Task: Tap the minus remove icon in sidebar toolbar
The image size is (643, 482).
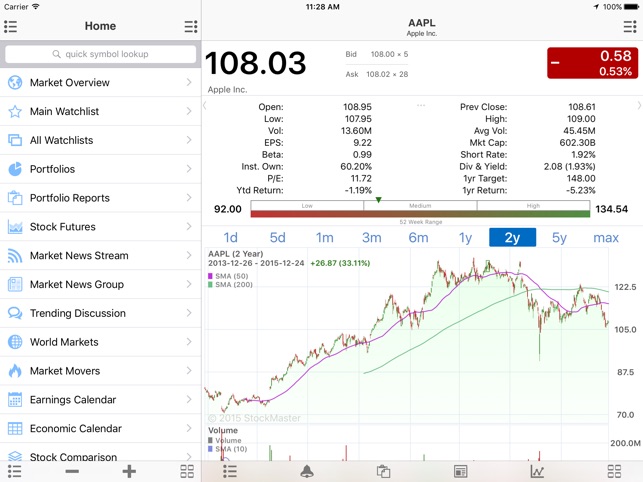Action: click(x=72, y=471)
